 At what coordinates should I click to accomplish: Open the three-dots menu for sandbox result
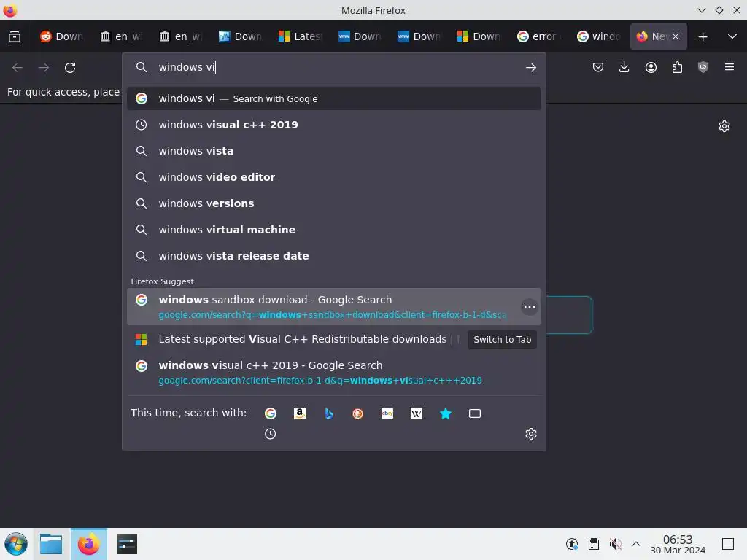pyautogui.click(x=530, y=307)
